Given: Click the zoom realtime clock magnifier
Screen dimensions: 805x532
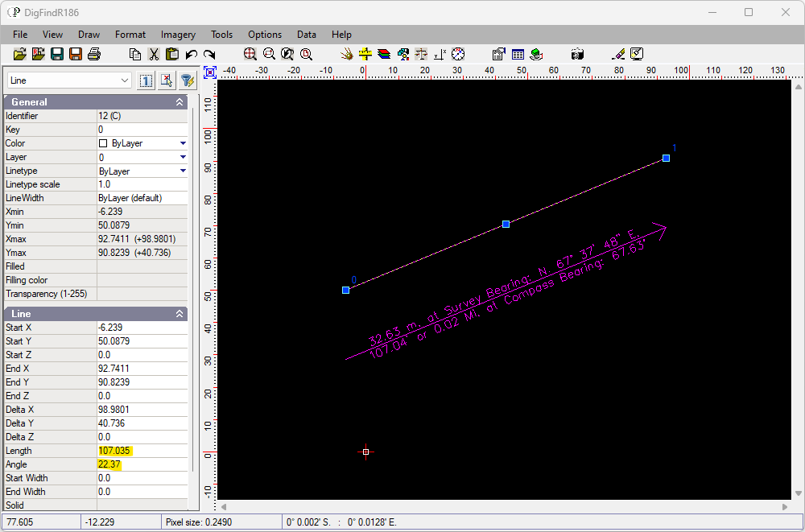Looking at the screenshot, I should 306,54.
